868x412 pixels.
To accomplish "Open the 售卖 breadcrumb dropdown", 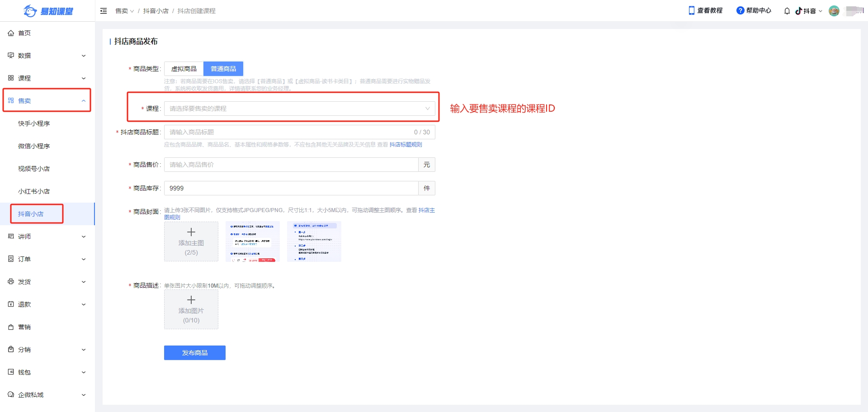I will [x=125, y=11].
